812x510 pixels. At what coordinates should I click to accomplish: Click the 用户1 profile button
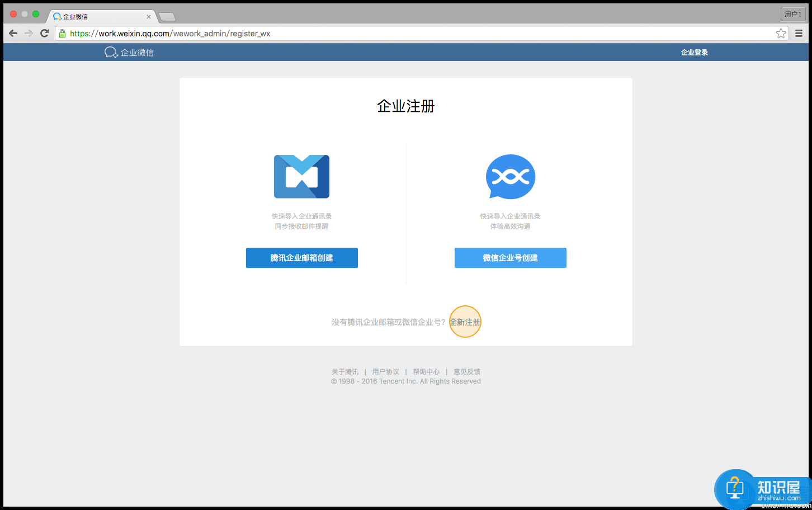[x=793, y=14]
